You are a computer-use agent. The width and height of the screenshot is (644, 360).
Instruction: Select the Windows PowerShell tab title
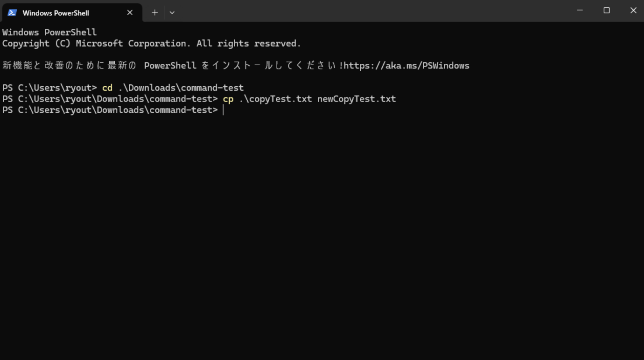[x=56, y=13]
